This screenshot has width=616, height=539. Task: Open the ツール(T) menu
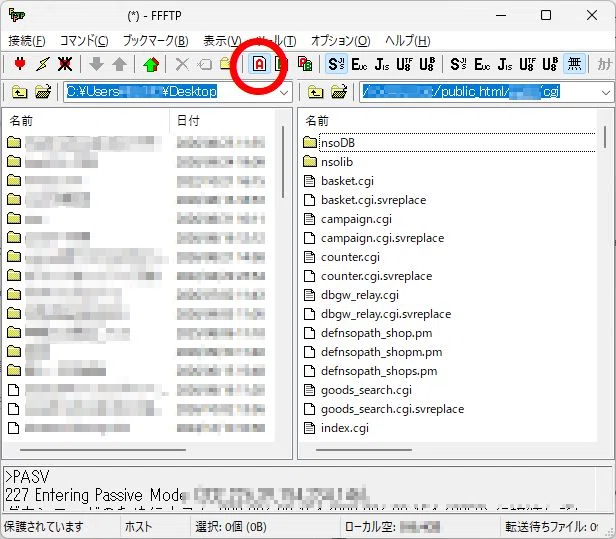click(277, 40)
